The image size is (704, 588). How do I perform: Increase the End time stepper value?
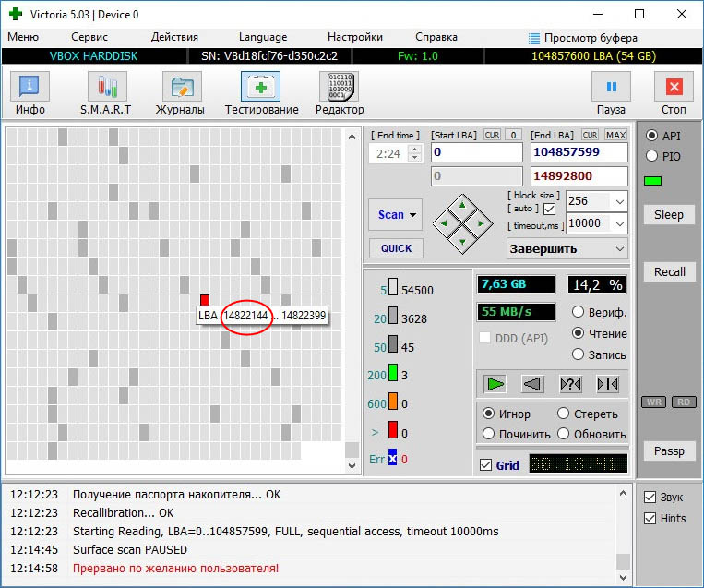click(415, 150)
